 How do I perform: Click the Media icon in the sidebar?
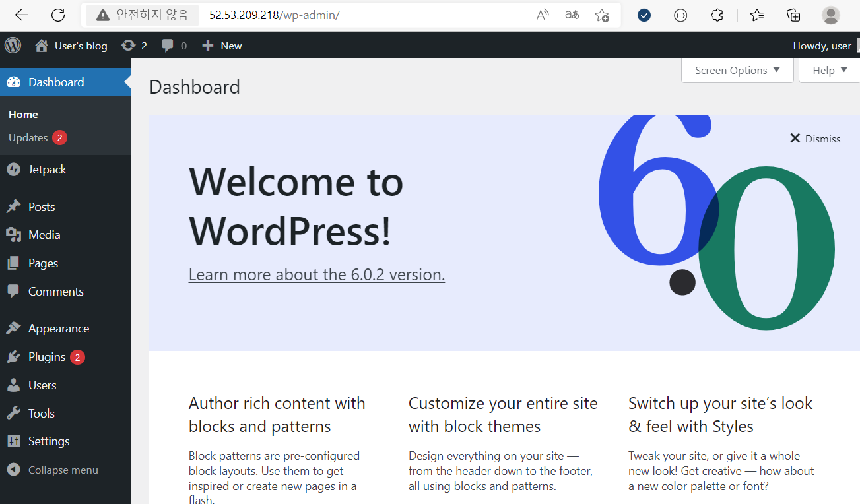[x=13, y=235]
